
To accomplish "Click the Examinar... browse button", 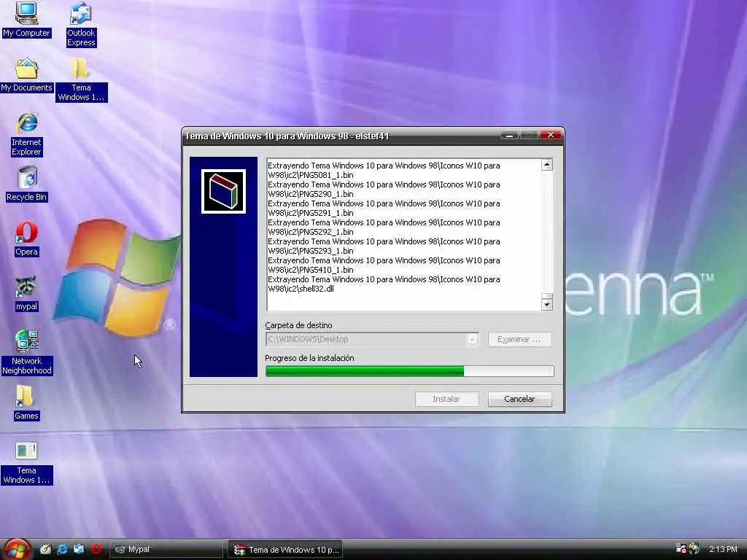I will pyautogui.click(x=519, y=340).
